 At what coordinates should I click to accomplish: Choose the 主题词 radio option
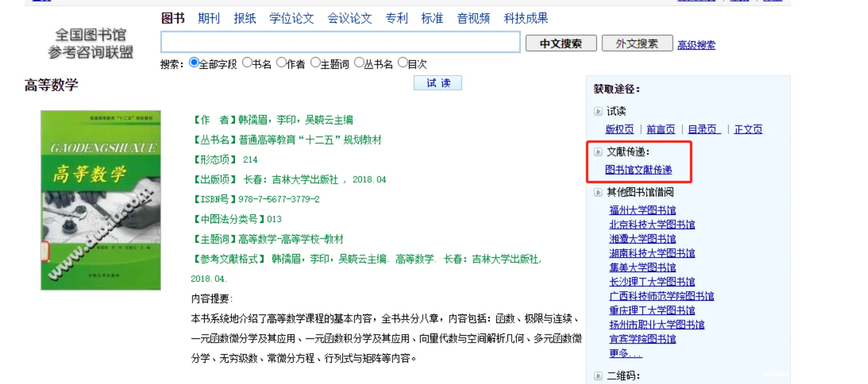point(315,63)
